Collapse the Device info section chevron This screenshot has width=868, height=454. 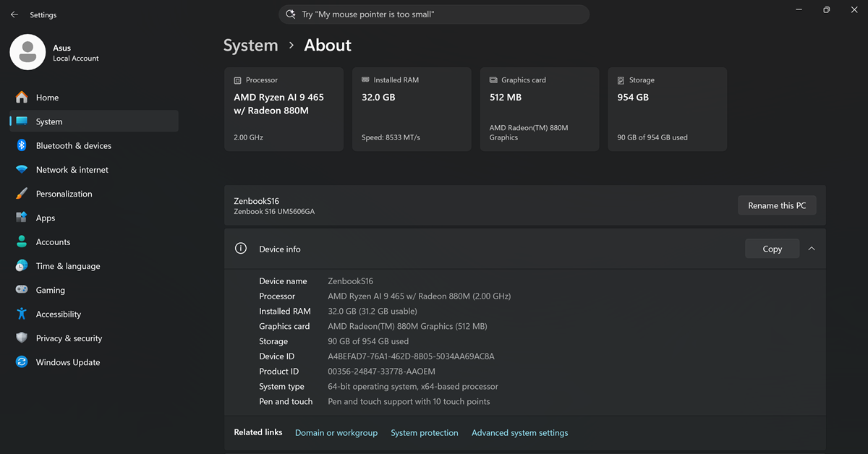pos(811,249)
